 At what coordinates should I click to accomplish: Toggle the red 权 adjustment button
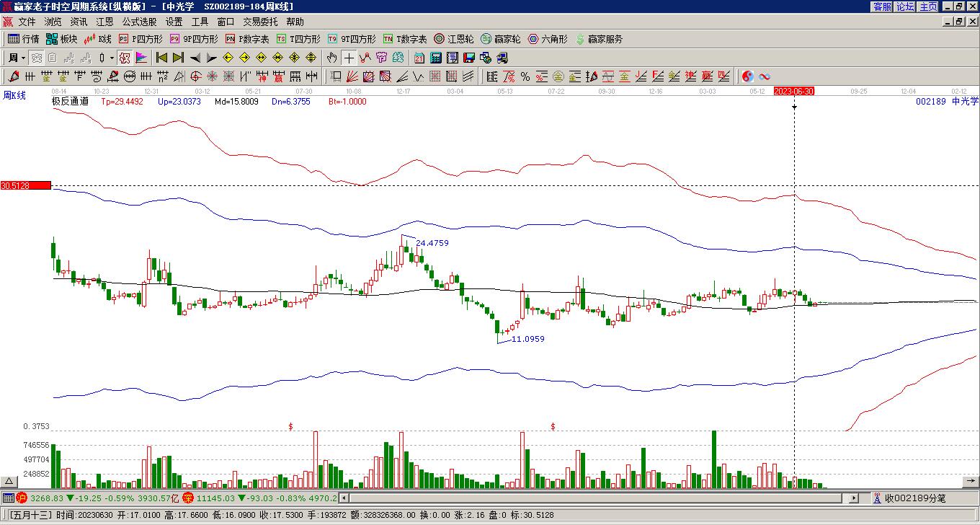[x=125, y=58]
